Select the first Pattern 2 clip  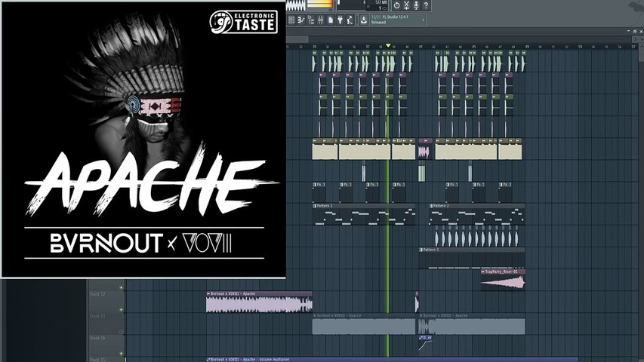[x=364, y=214]
